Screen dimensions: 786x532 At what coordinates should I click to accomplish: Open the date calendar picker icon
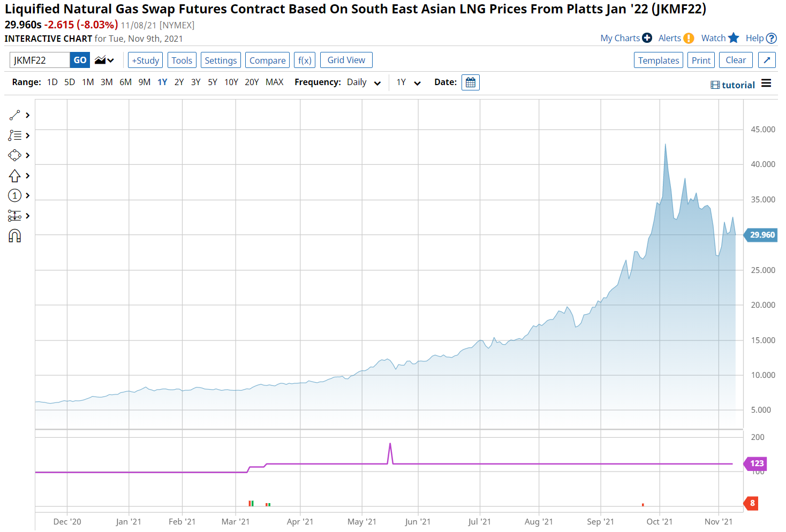(470, 82)
